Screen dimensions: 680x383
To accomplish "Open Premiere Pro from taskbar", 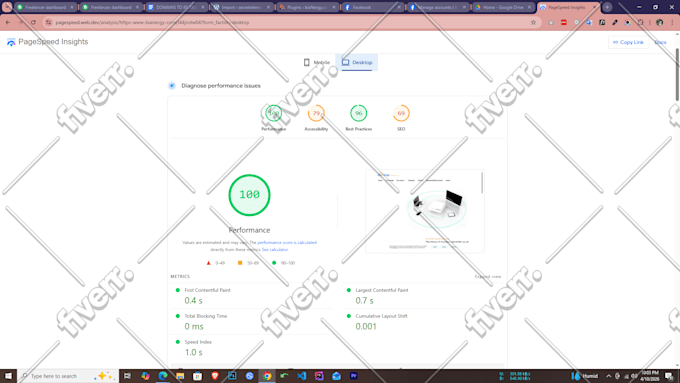I will 354,376.
